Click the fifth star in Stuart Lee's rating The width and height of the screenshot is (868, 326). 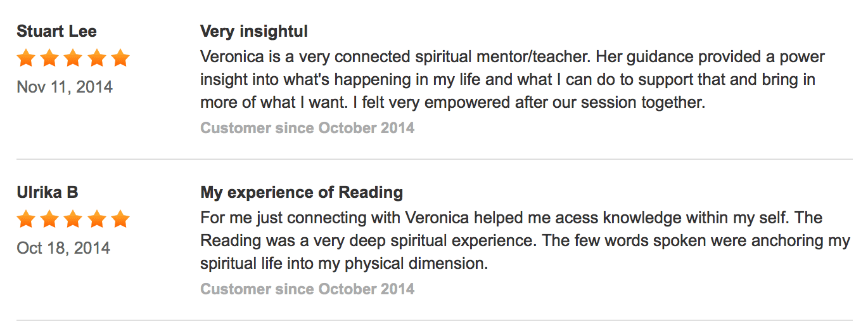[120, 58]
